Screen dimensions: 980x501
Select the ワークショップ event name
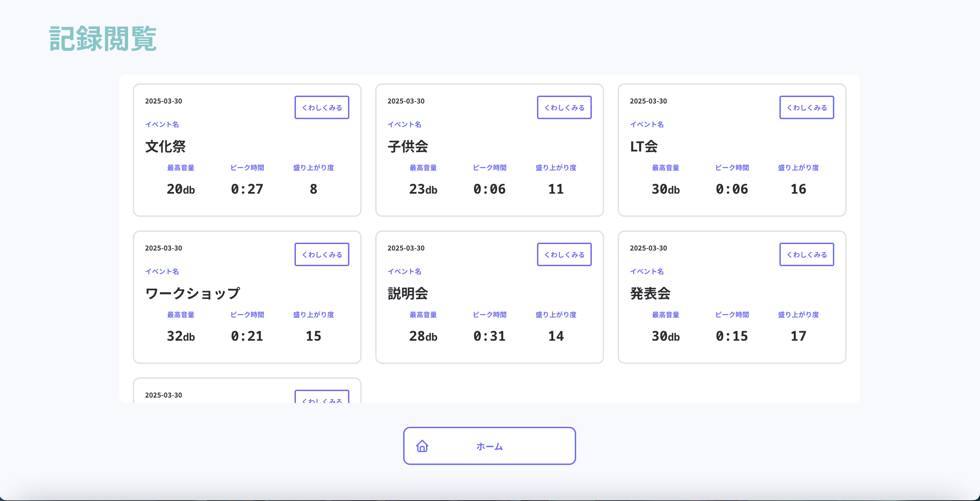click(192, 293)
